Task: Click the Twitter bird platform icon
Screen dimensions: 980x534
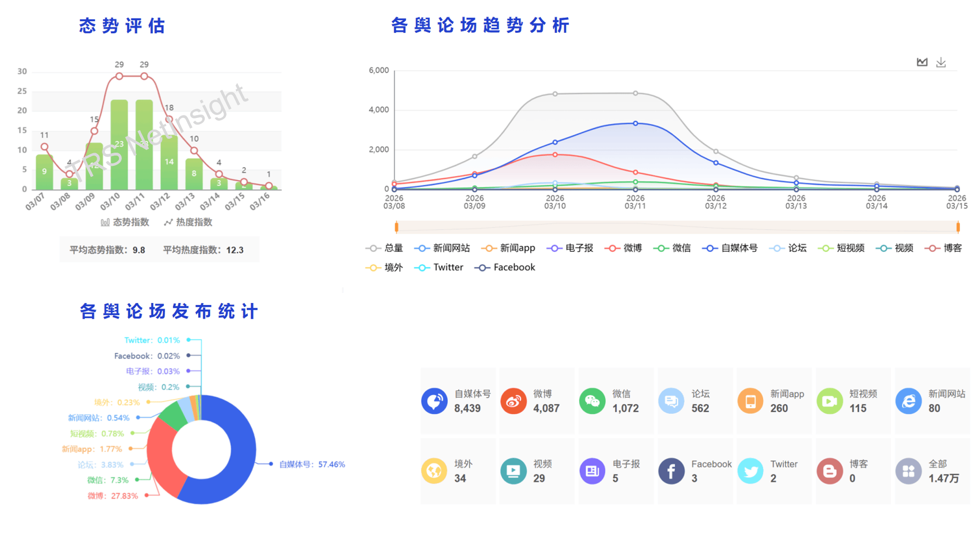Action: [750, 471]
